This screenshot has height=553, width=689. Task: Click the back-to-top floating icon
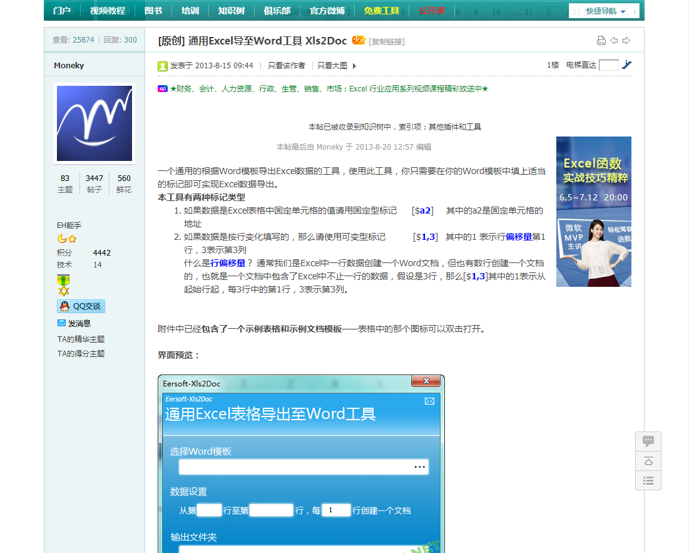(x=648, y=461)
